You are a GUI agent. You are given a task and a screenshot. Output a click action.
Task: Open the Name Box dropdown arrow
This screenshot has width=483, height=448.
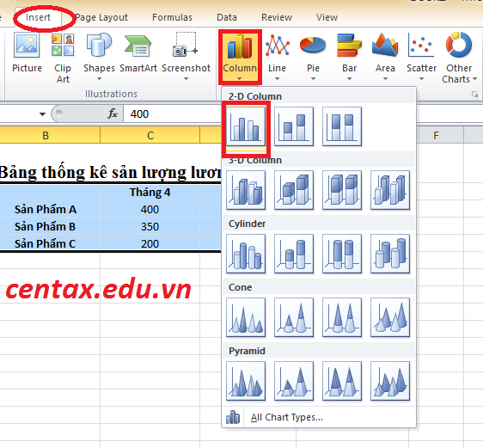[42, 114]
